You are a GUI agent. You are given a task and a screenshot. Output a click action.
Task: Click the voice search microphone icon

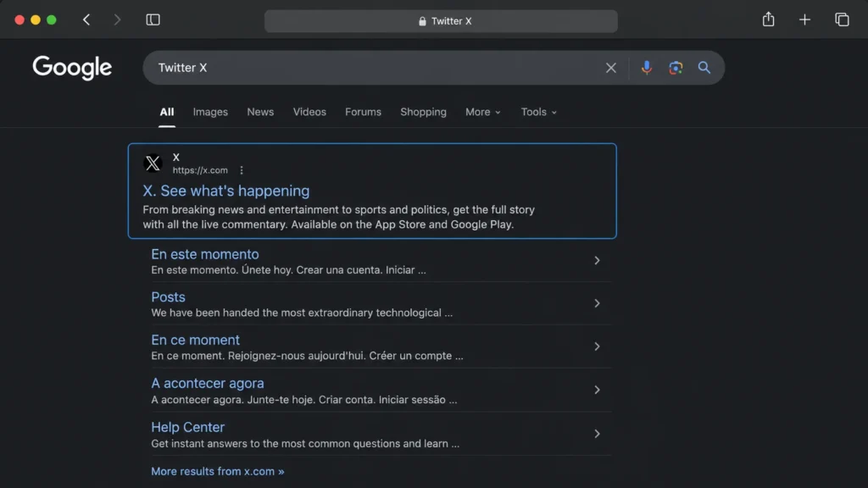click(x=646, y=68)
